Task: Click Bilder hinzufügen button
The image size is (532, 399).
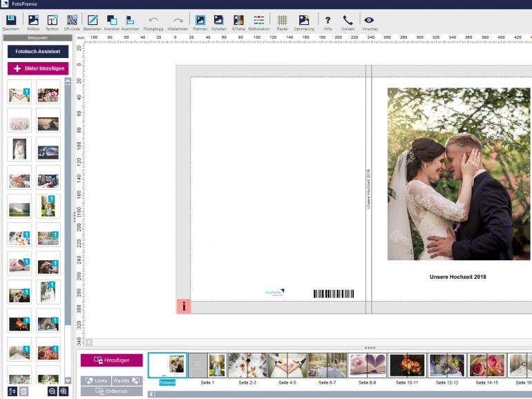Action: 38,68
